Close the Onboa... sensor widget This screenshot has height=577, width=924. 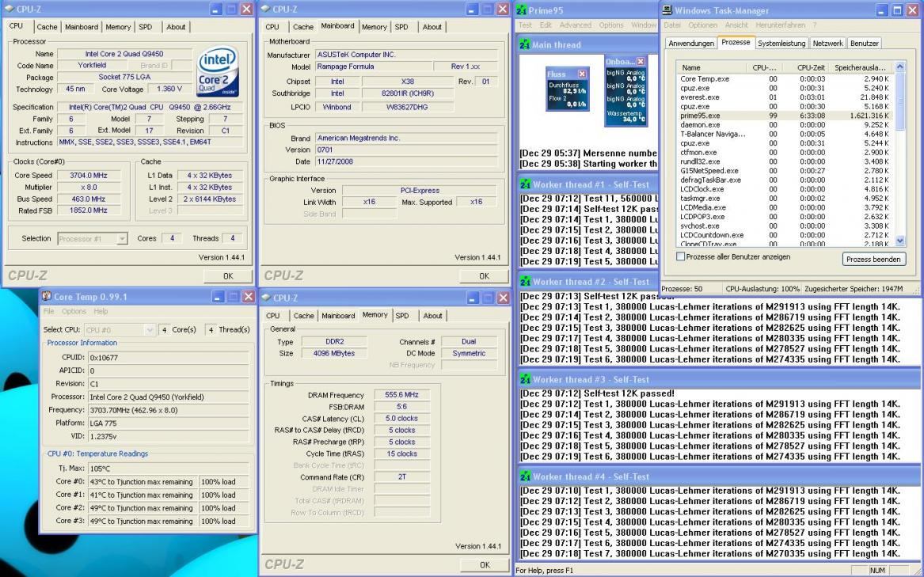pos(641,61)
